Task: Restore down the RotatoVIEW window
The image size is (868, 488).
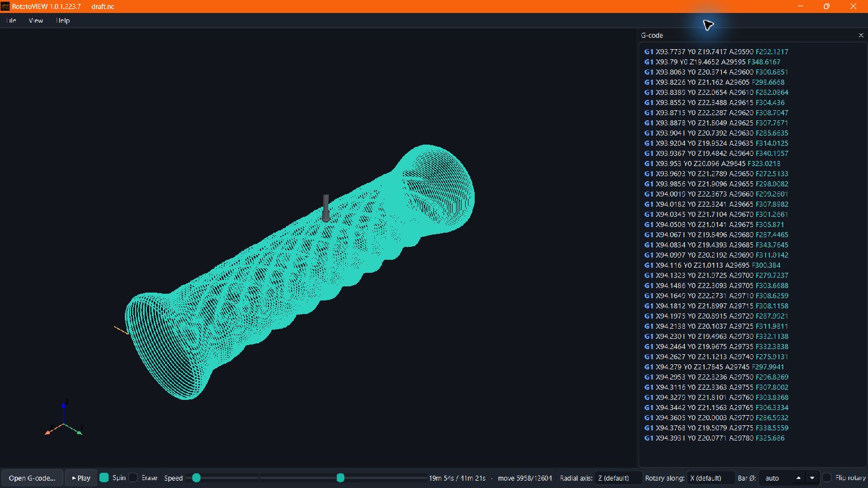Action: pyautogui.click(x=826, y=6)
